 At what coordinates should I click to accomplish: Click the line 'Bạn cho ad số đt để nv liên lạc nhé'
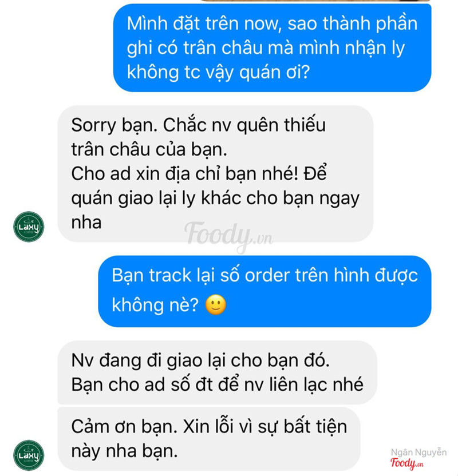pos(217,384)
